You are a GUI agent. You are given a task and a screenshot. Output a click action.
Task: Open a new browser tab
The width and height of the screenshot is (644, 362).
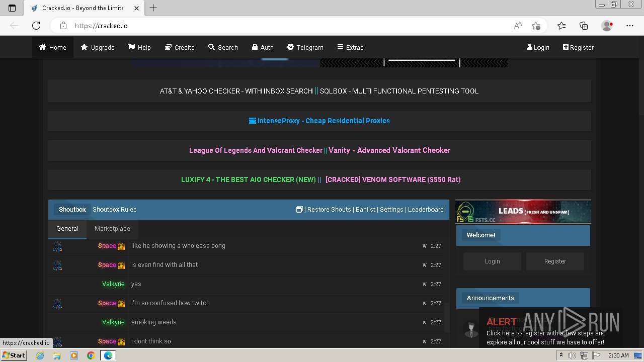pyautogui.click(x=153, y=8)
